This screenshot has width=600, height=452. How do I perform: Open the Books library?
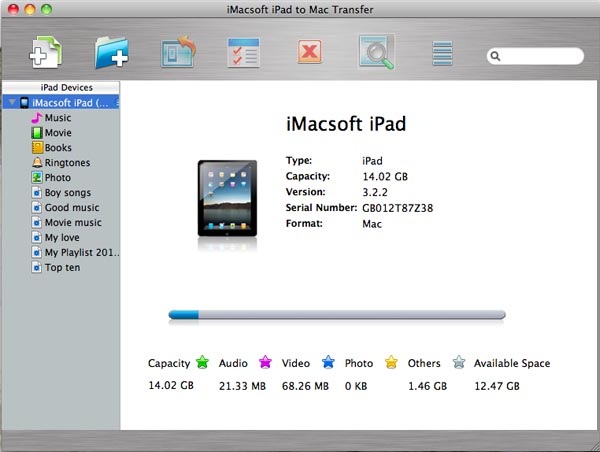click(58, 147)
